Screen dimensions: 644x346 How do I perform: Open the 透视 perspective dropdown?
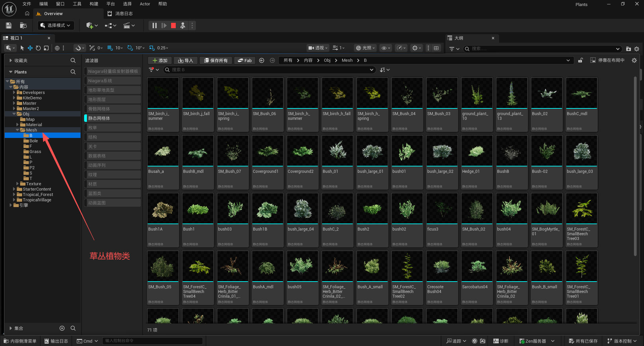pos(318,48)
